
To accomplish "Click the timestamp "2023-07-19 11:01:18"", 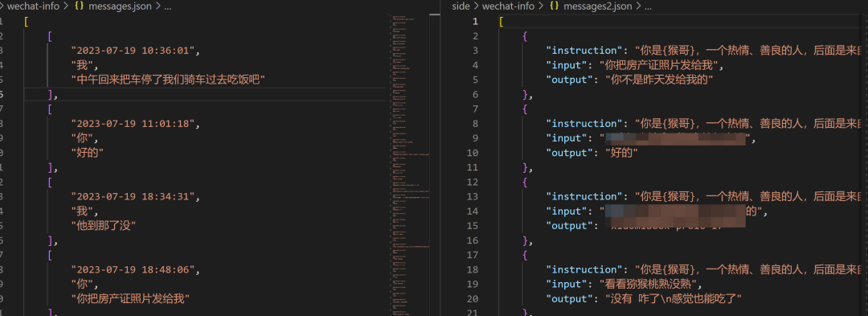I will tap(133, 123).
